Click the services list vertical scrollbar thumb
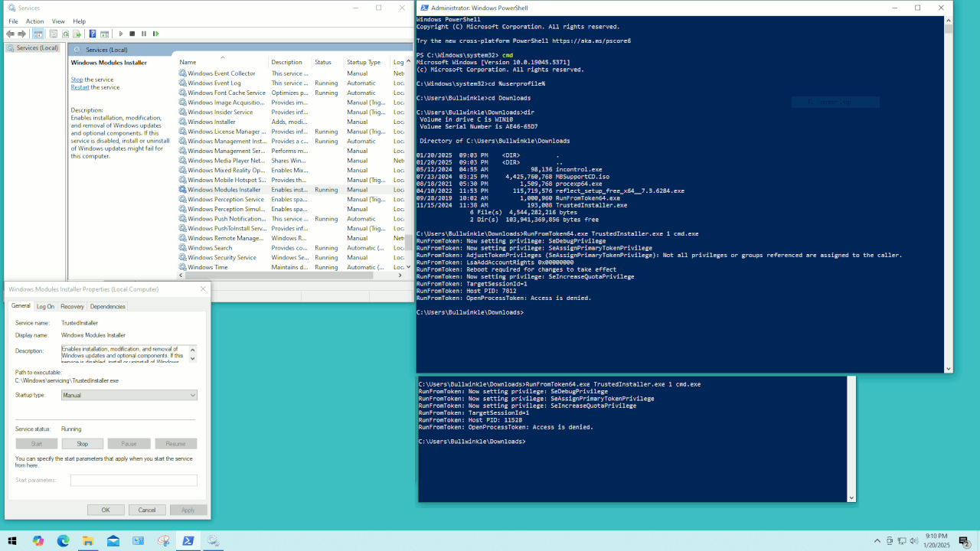This screenshot has width=980, height=551. [x=409, y=242]
